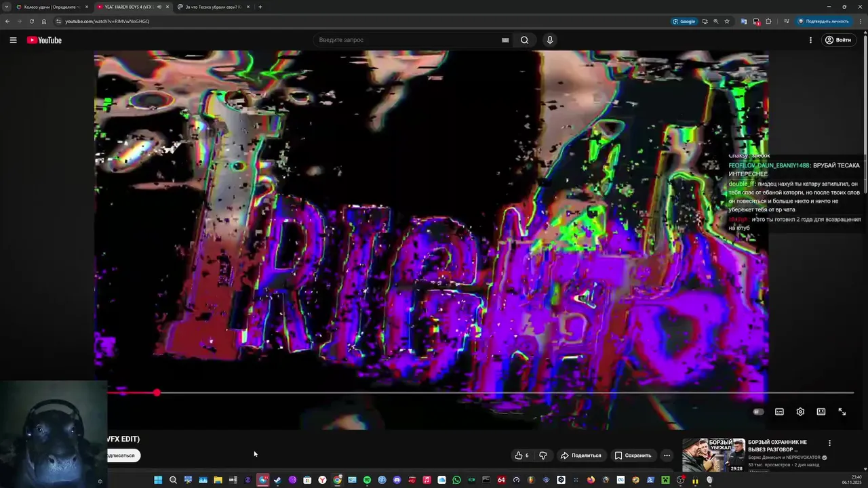Image resolution: width=868 pixels, height=488 pixels.
Task: Open the Борзый охранник recommended video thumbnail
Action: coord(713,455)
